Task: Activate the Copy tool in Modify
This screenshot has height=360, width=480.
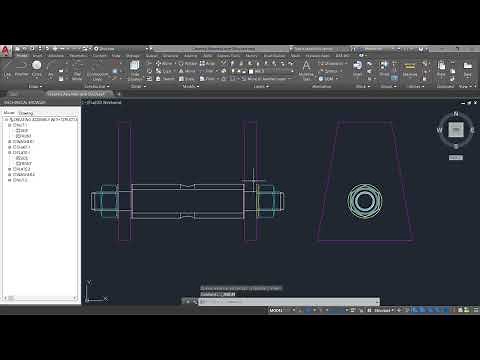Action: point(164,71)
